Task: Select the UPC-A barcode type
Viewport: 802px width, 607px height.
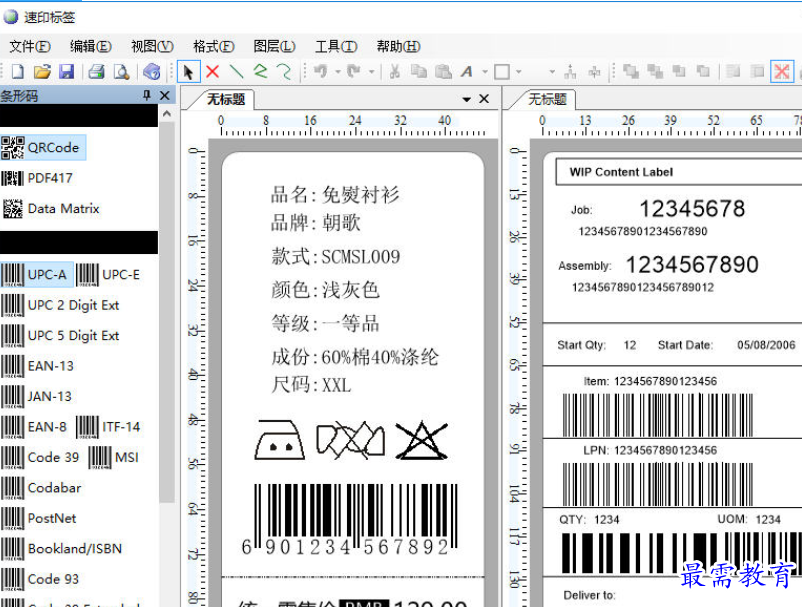Action: coord(37,275)
